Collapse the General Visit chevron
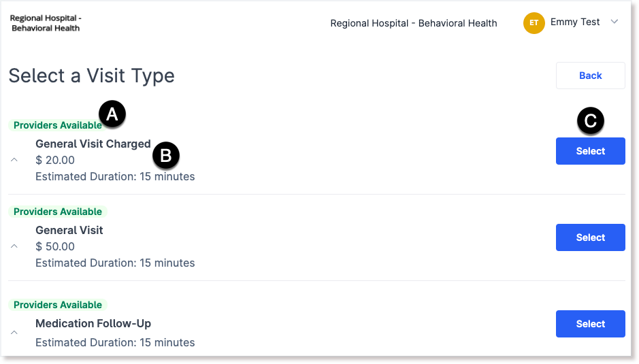 14,246
